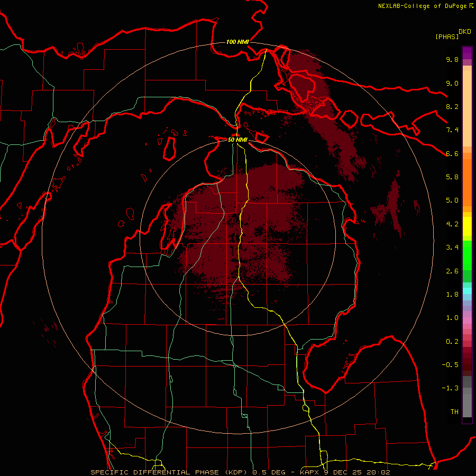Viewport: 476px width, 476px height.
Task: Click the 100 NMI range ring label
Action: click(237, 42)
